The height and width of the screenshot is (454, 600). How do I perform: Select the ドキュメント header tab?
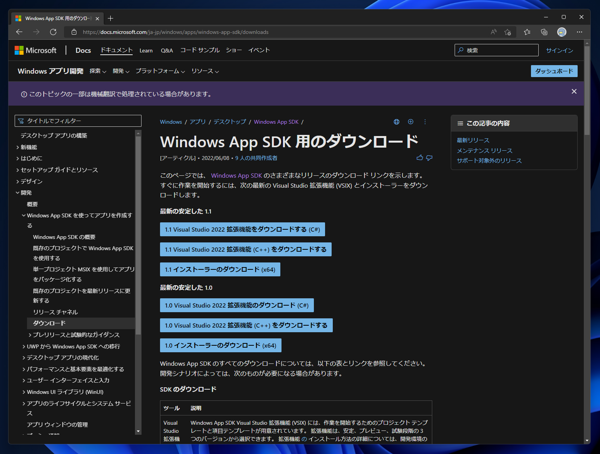116,50
